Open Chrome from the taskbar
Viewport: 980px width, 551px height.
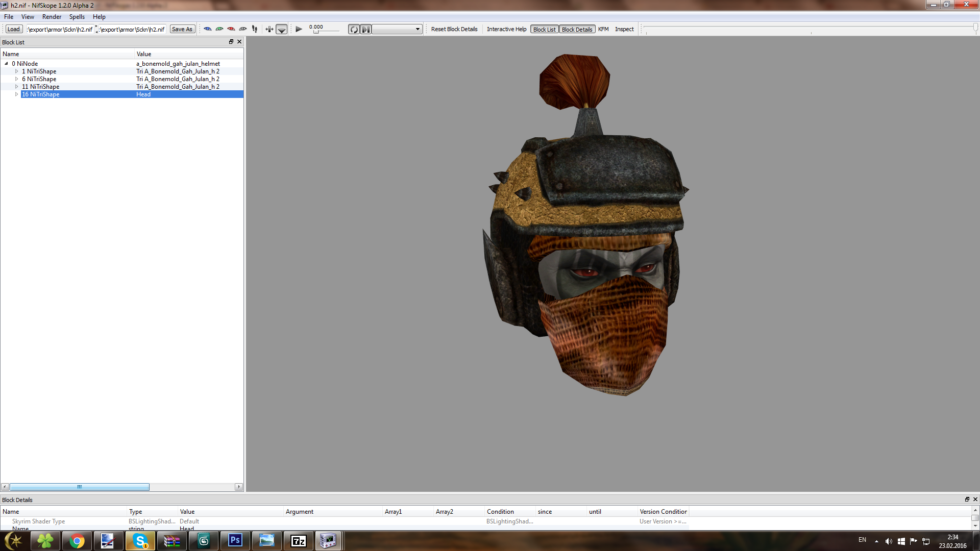77,541
